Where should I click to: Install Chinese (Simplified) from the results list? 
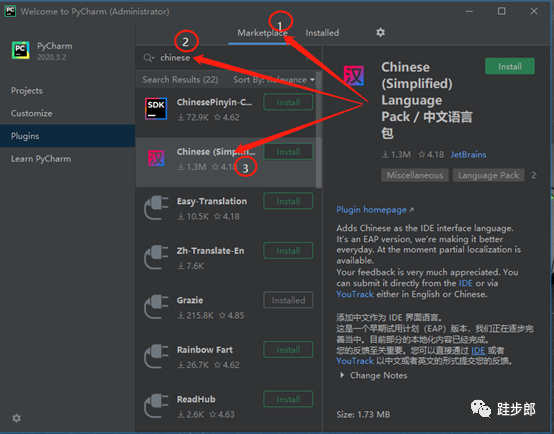(288, 152)
